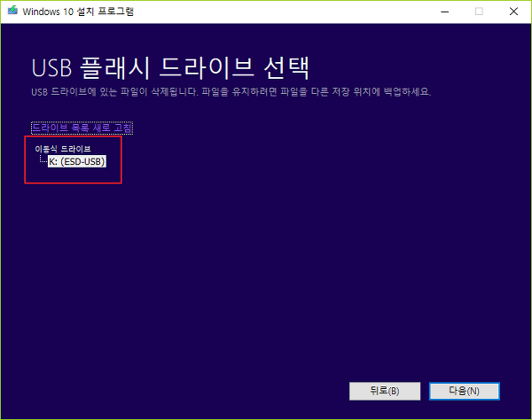
Task: Select the 이동식 드라이브 tree node
Action: point(63,149)
